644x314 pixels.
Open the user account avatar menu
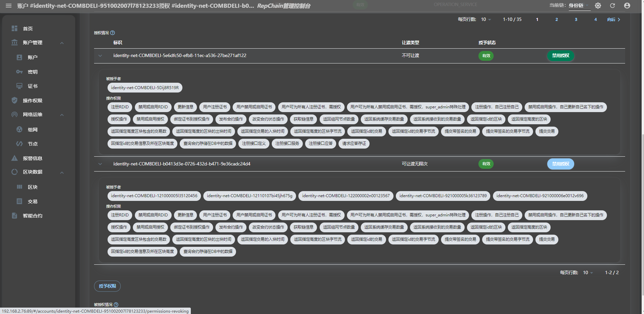pyautogui.click(x=627, y=6)
